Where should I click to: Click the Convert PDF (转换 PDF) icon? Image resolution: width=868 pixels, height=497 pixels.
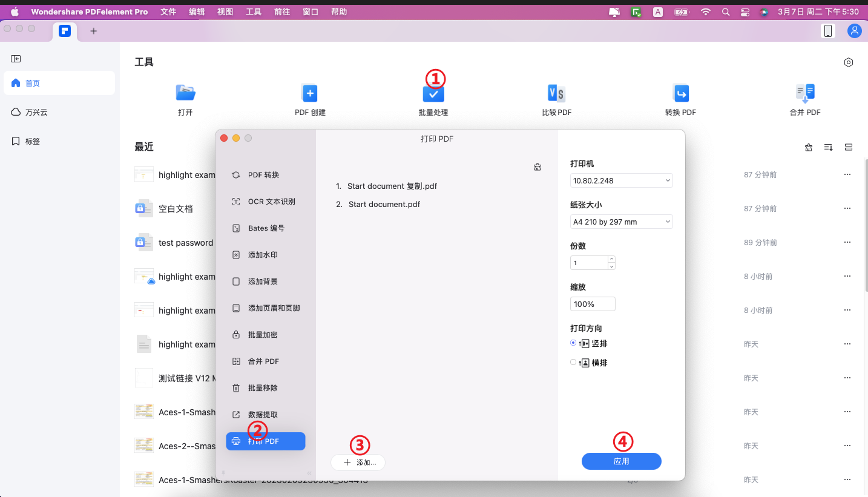680,93
